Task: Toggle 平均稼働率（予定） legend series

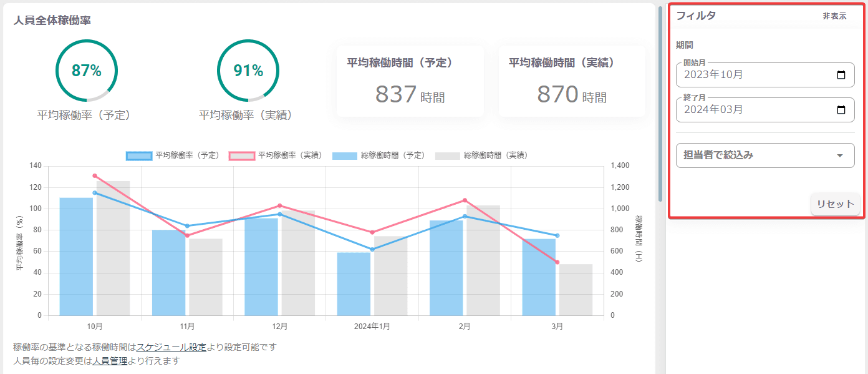Action: click(173, 155)
